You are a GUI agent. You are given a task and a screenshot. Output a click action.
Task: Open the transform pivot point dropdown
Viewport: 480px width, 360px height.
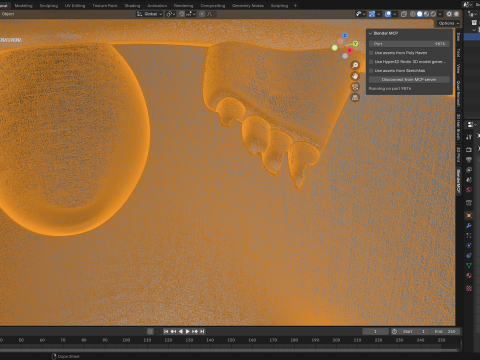(x=170, y=14)
